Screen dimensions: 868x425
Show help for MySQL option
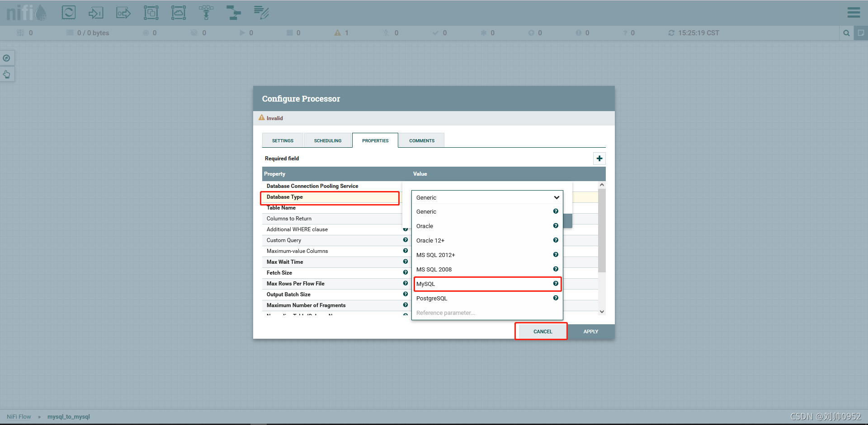tap(556, 284)
